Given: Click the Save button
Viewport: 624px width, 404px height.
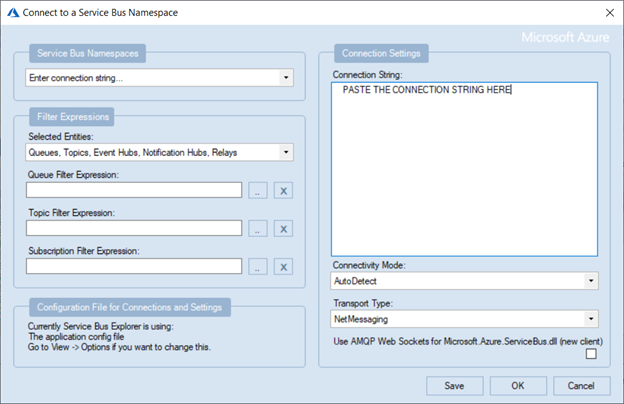Looking at the screenshot, I should point(454,386).
